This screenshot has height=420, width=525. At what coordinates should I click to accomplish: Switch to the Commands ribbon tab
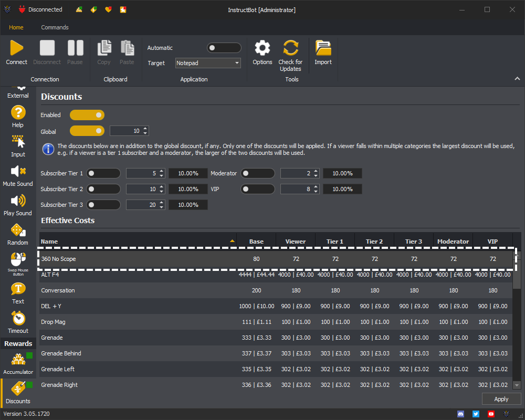[55, 27]
